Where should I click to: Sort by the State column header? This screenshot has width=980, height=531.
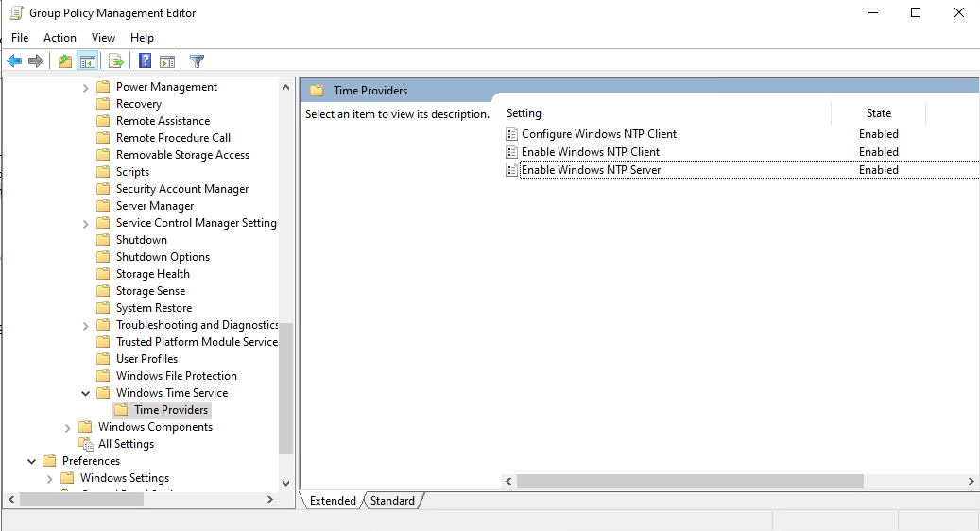tap(878, 113)
